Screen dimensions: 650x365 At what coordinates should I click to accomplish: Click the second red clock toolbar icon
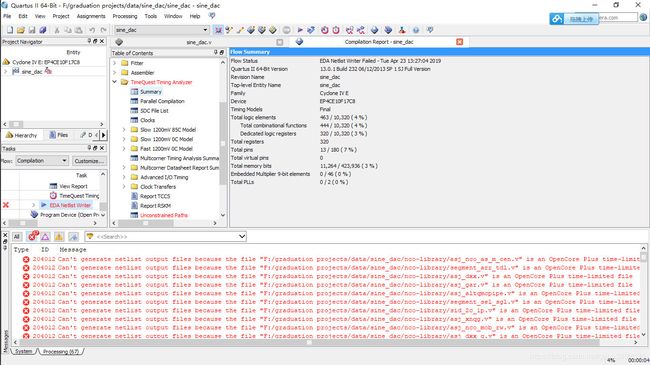tap(336, 30)
